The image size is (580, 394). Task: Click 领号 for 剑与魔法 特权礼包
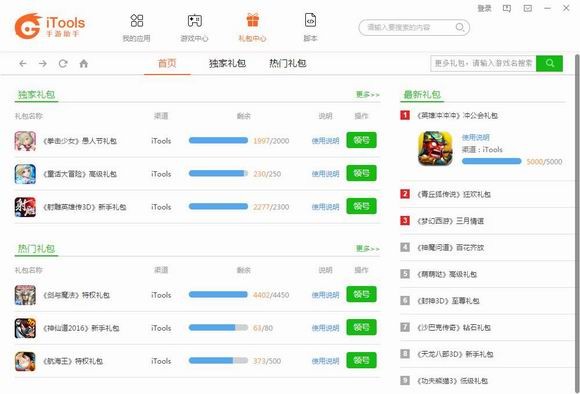361,294
